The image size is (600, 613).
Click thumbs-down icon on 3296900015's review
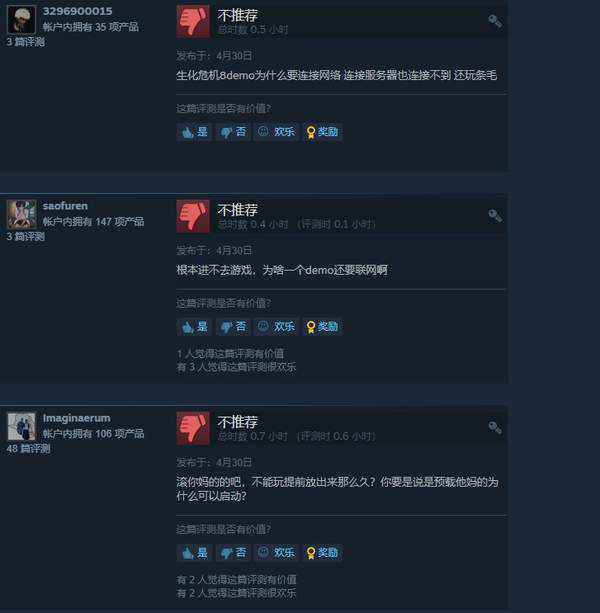pos(193,21)
